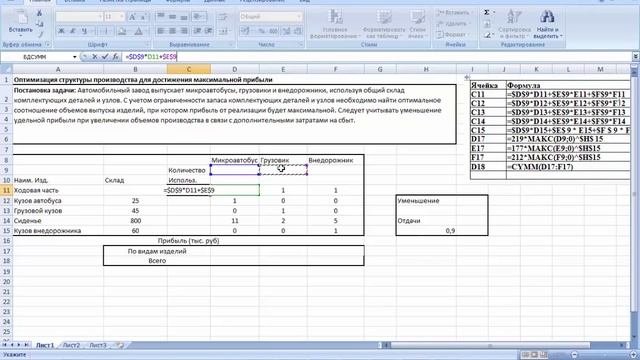Screen dimensions: 640x360
Task: Switch to the Лист1 sheet tab
Action: 45,345
